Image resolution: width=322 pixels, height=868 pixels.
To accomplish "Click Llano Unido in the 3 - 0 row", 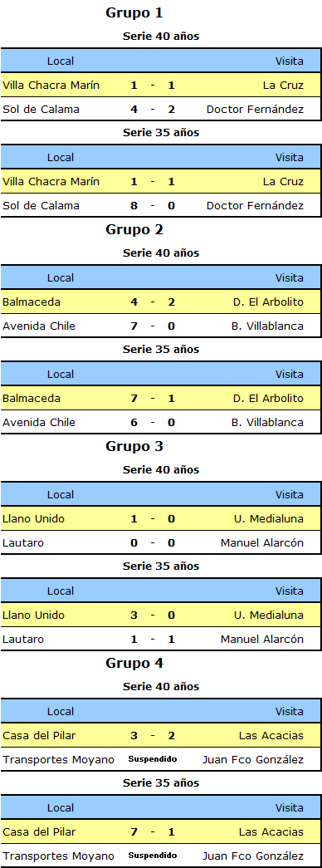I will (x=34, y=615).
